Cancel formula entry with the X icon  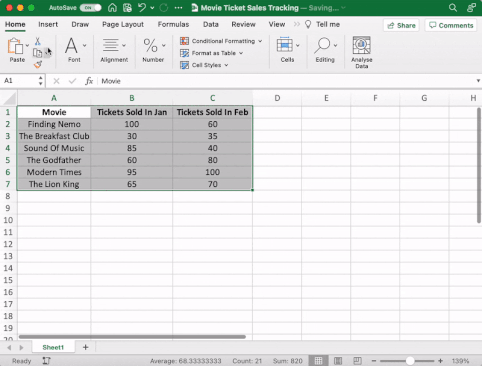tap(56, 81)
